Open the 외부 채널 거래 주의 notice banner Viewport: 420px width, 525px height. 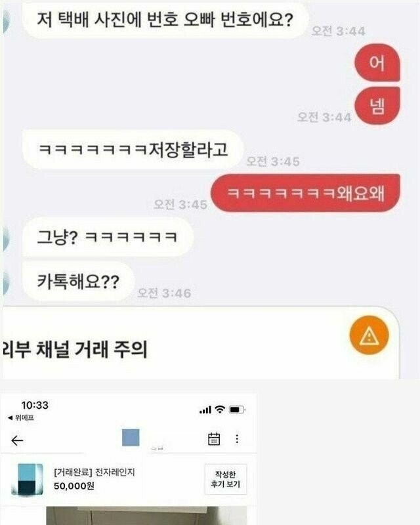[x=201, y=343]
